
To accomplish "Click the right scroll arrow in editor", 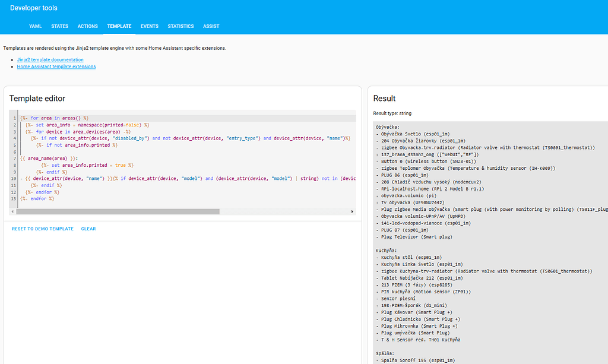I will [x=352, y=211].
